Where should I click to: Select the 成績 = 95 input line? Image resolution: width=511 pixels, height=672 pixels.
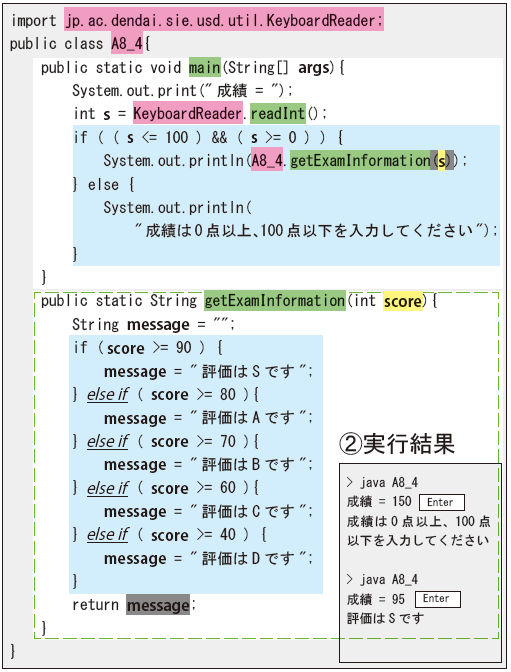tap(376, 599)
